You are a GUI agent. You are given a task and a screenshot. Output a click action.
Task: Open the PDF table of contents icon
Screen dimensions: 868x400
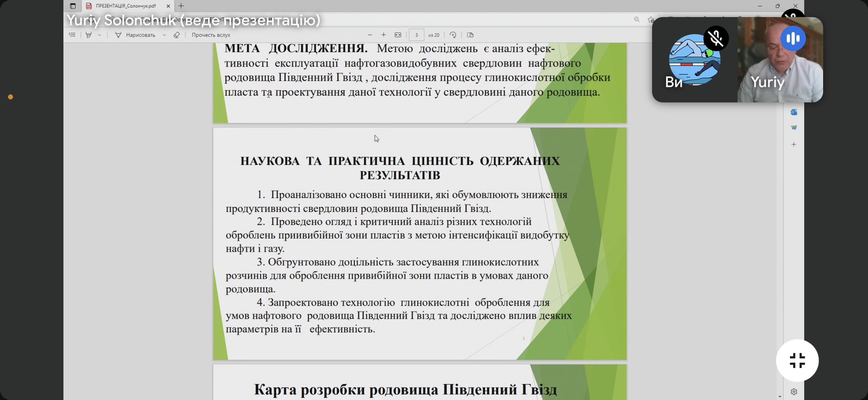tap(72, 35)
